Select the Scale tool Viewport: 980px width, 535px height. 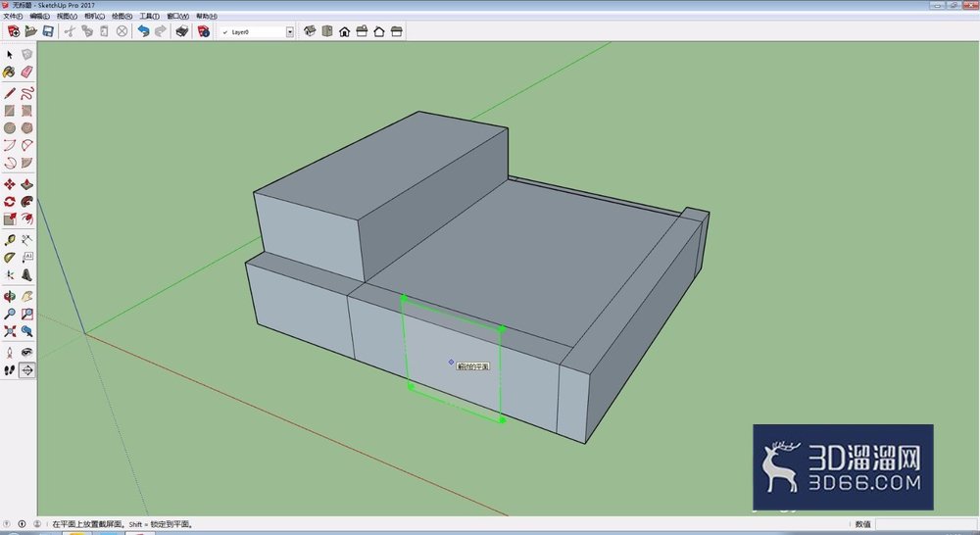[x=10, y=219]
